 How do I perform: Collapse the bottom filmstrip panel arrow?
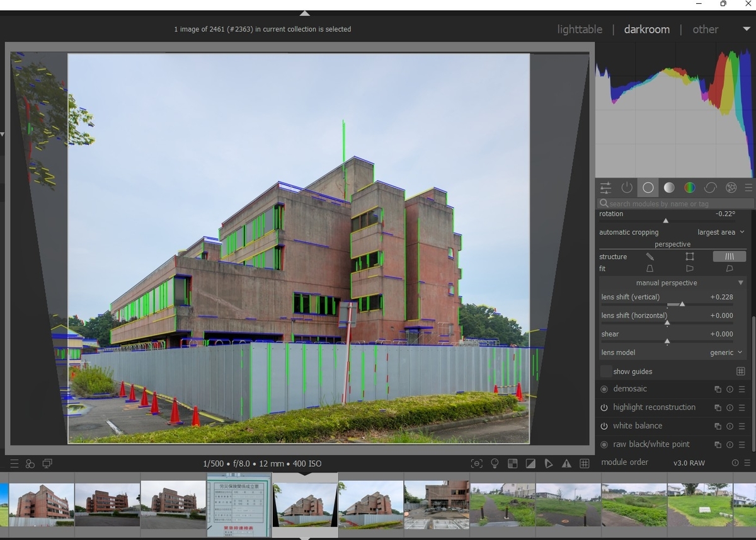point(305,537)
